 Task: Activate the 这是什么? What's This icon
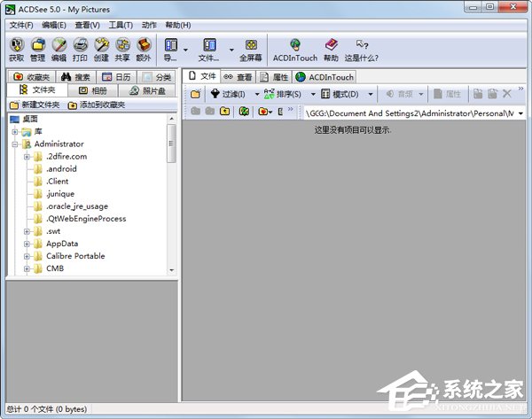(362, 50)
